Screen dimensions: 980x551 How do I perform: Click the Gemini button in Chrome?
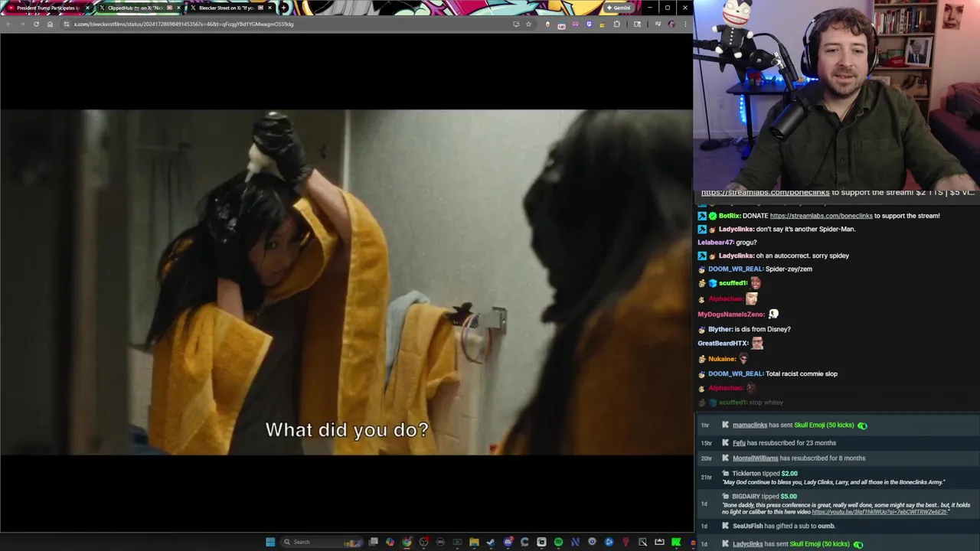pyautogui.click(x=618, y=8)
